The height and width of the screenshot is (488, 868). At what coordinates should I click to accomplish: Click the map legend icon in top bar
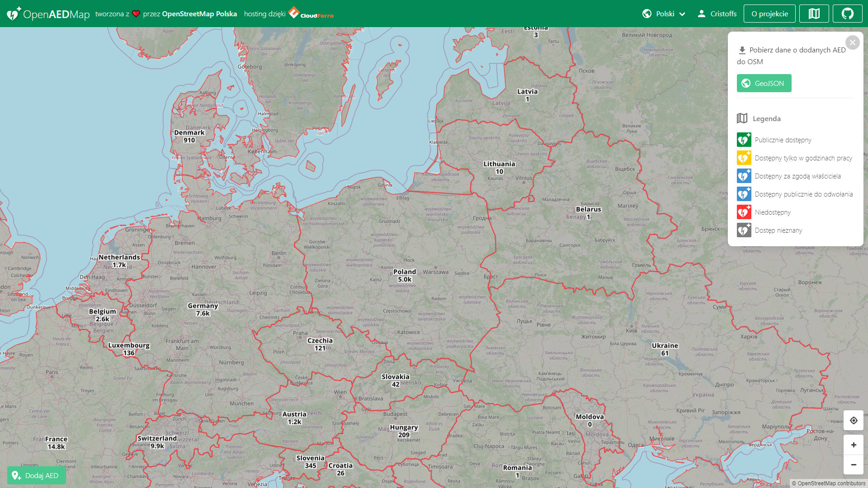pyautogui.click(x=814, y=13)
